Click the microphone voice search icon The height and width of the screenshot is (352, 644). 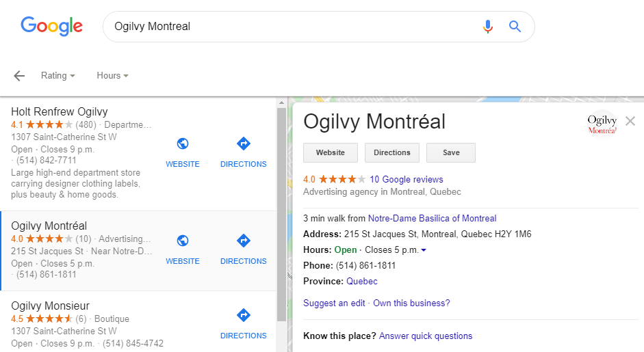[x=487, y=27]
